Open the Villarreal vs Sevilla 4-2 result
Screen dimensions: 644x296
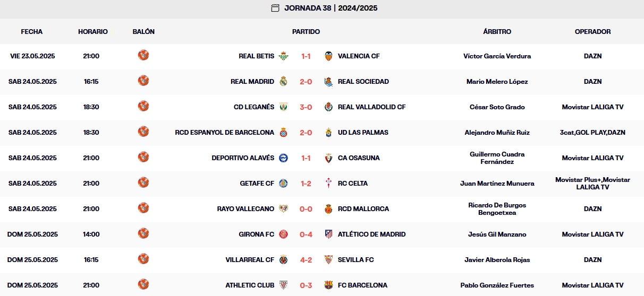[306, 260]
